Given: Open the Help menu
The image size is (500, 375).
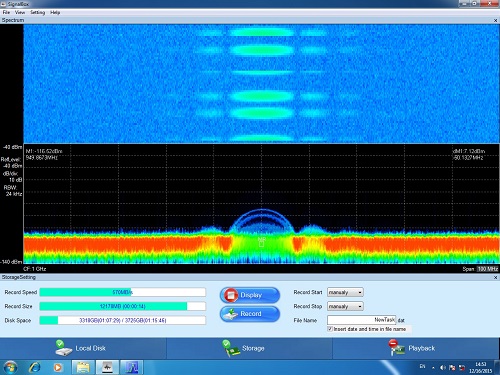Looking at the screenshot, I should point(55,12).
